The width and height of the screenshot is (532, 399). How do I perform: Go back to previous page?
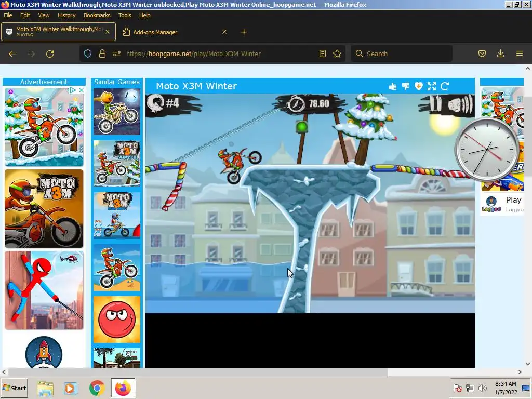12,54
